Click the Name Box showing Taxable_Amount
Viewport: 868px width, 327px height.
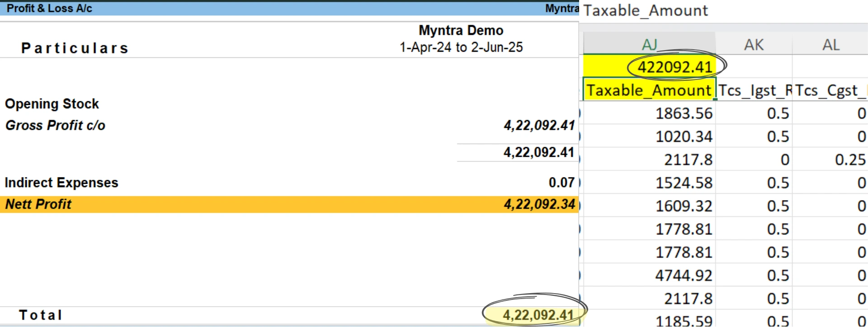646,10
